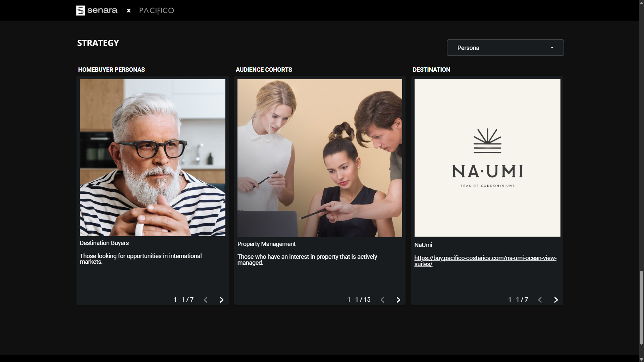Click the Persona dropdown arrow

(552, 48)
